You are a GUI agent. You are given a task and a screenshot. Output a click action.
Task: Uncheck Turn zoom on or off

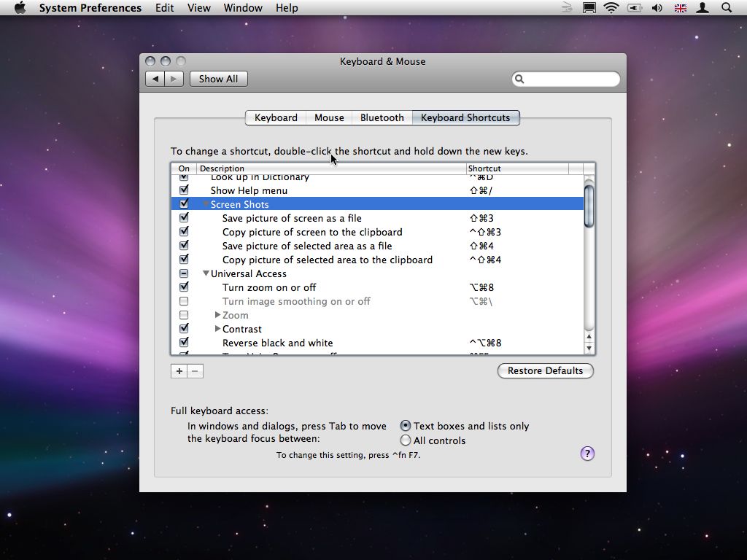click(184, 287)
